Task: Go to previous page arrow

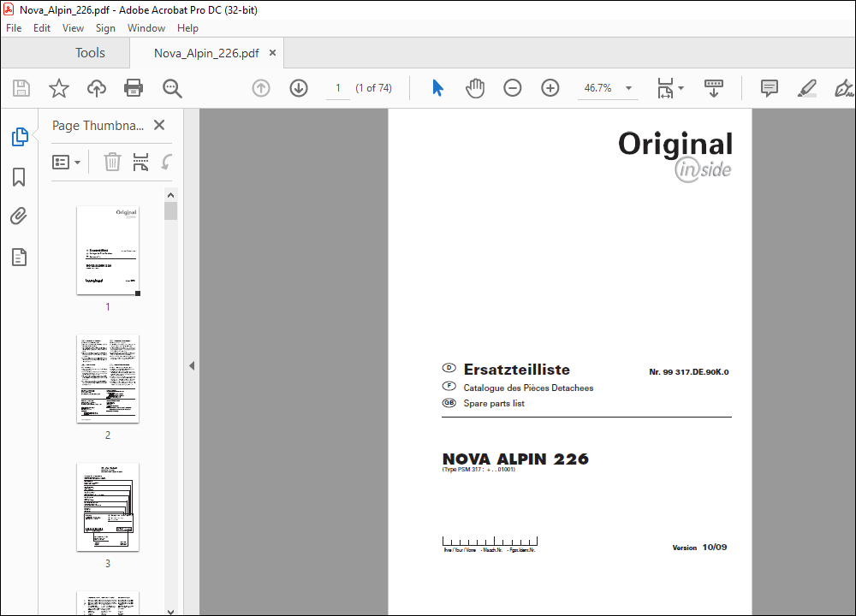Action: coord(261,88)
